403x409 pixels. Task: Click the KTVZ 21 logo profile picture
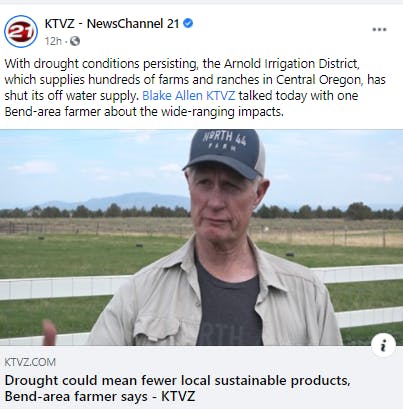[21, 31]
